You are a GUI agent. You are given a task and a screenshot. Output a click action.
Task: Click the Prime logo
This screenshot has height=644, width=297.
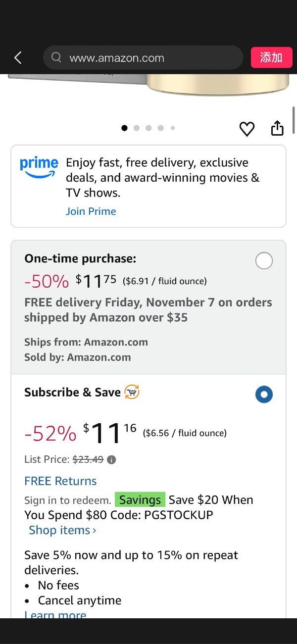39,167
